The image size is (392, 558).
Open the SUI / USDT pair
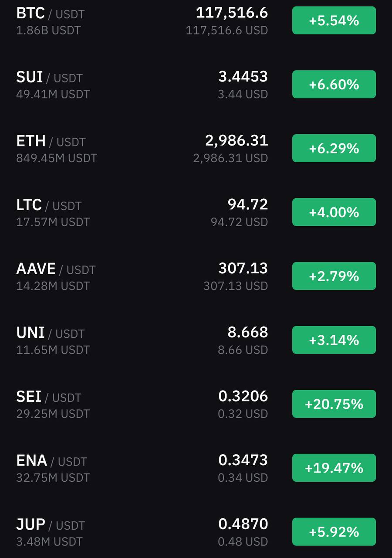coord(196,84)
